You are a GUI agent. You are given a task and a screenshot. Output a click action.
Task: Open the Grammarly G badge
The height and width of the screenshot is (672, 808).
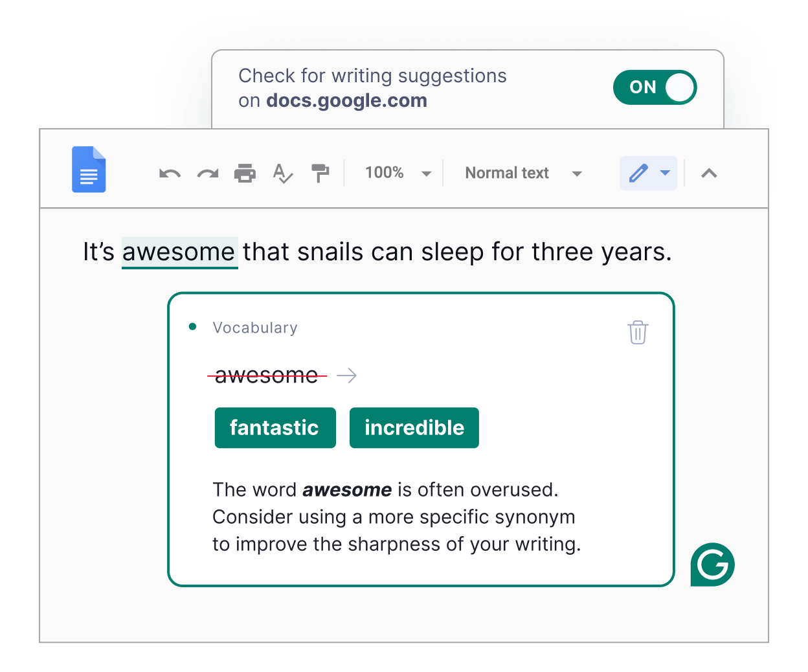coord(712,565)
